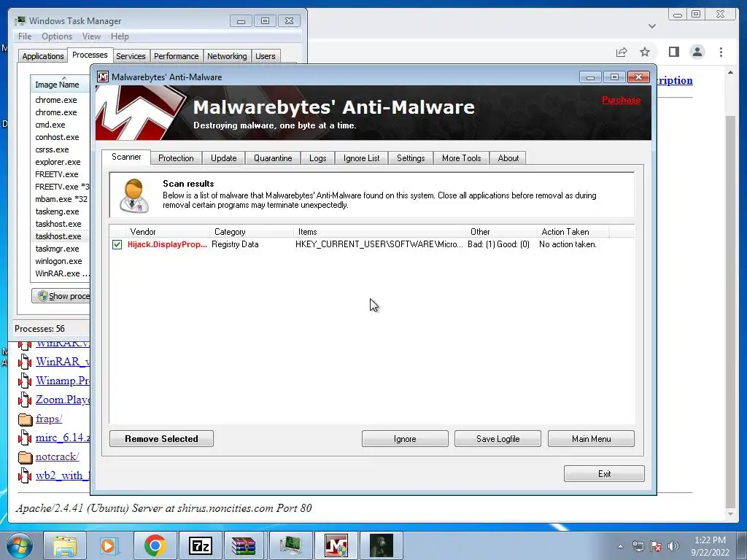Select Malwarebytes icon in the taskbar
747x560 pixels.
tap(336, 545)
